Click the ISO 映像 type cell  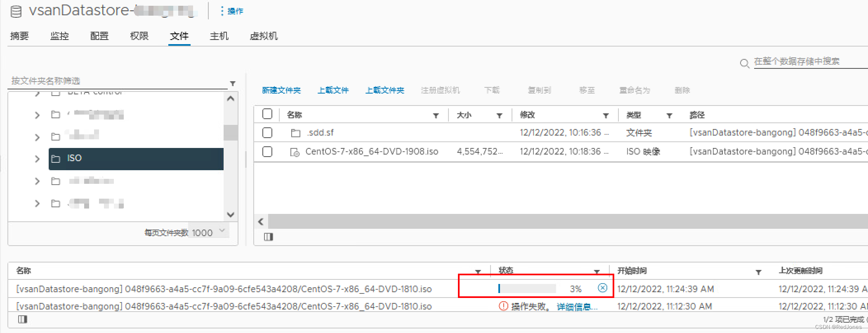(643, 152)
